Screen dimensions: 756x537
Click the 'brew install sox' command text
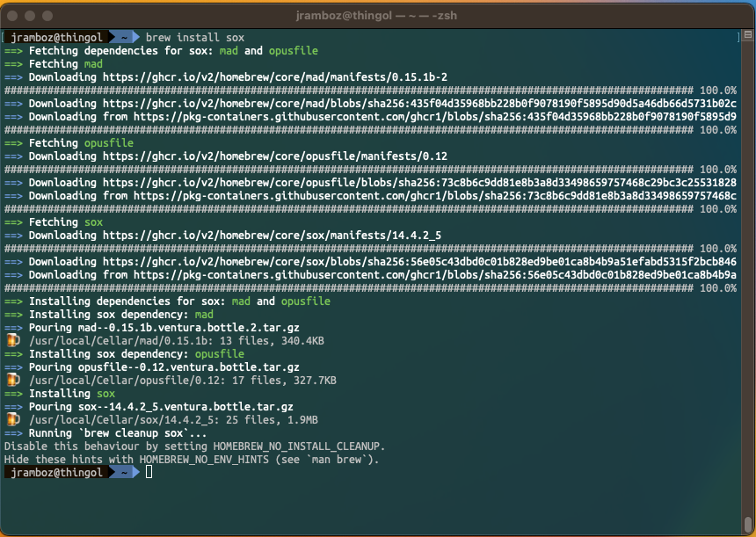[x=194, y=38]
